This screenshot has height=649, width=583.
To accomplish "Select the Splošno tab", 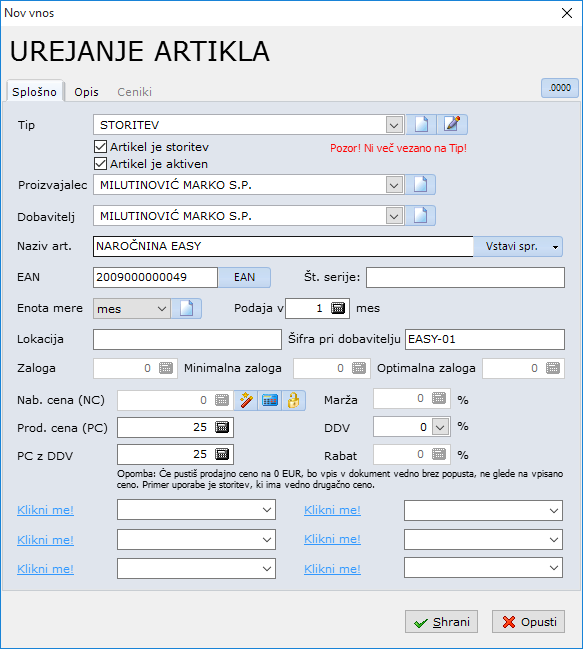I will [34, 91].
